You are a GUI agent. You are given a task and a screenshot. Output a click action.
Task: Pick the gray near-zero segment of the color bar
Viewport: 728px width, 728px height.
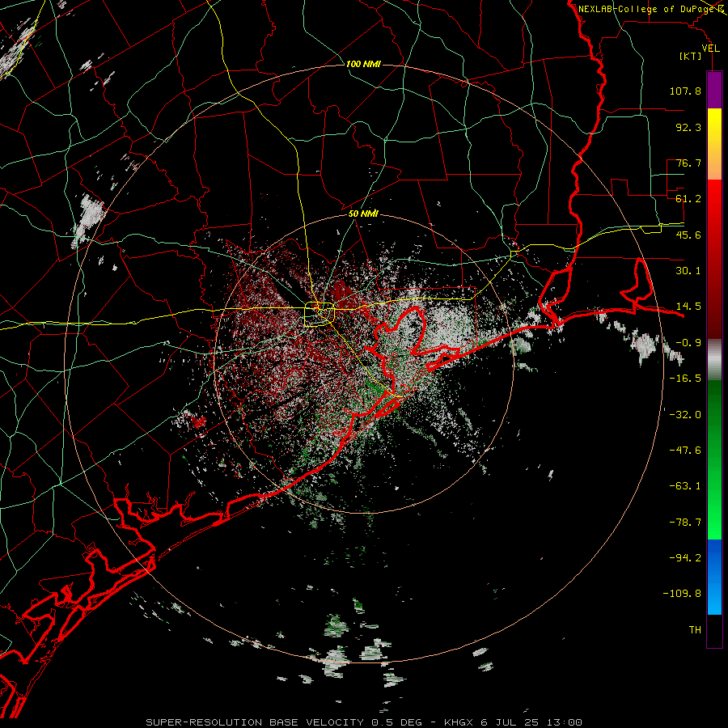coord(714,360)
